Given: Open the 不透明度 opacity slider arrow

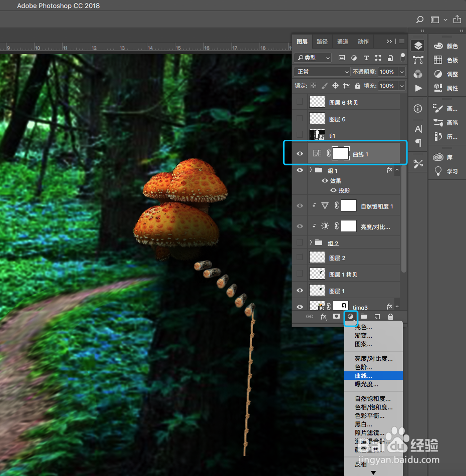Looking at the screenshot, I should 402,72.
